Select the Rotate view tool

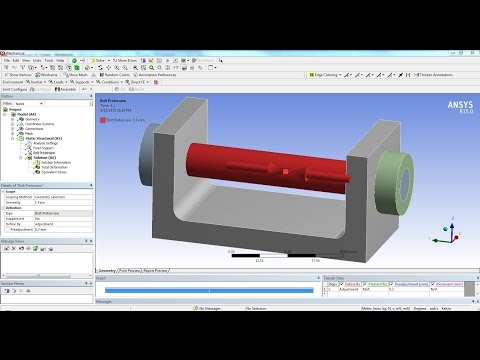point(100,68)
